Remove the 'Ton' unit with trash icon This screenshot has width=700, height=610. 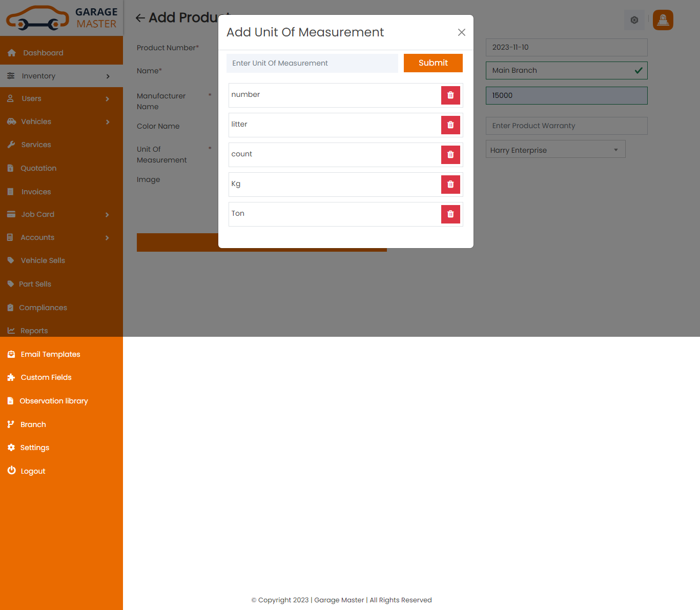click(450, 214)
